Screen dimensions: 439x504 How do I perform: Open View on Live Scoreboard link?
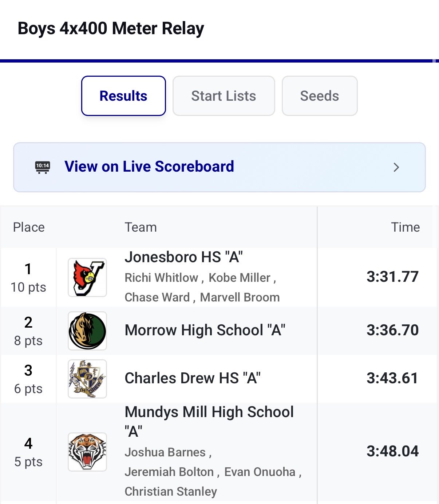point(149,167)
